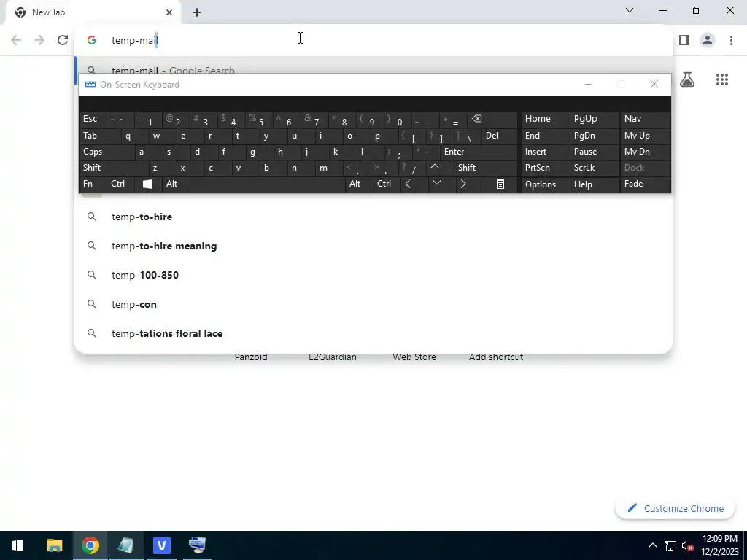Viewport: 747px width, 560px height.
Task: Choose suggestion temp-to-hire
Action: click(x=373, y=217)
